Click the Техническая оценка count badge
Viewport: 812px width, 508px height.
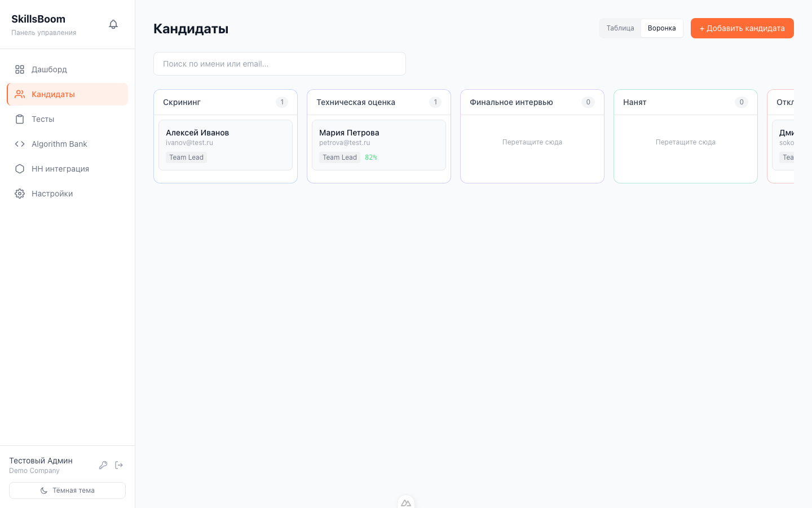435,102
